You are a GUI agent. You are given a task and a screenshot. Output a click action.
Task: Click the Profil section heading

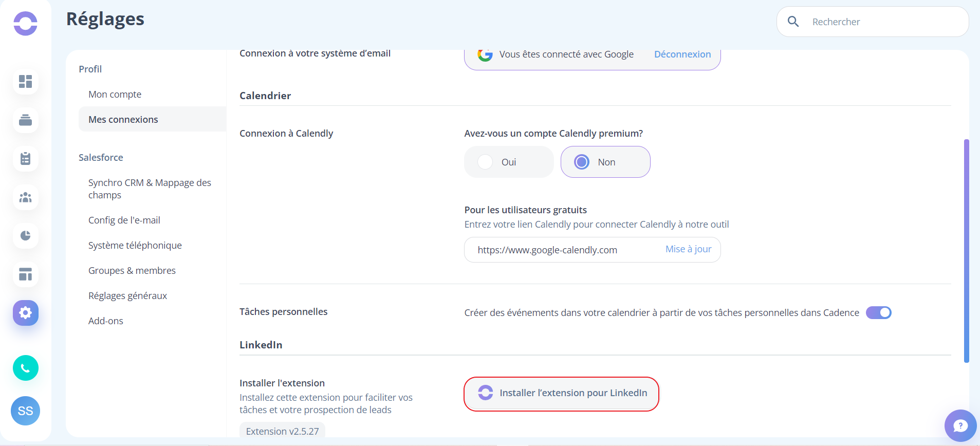[90, 69]
